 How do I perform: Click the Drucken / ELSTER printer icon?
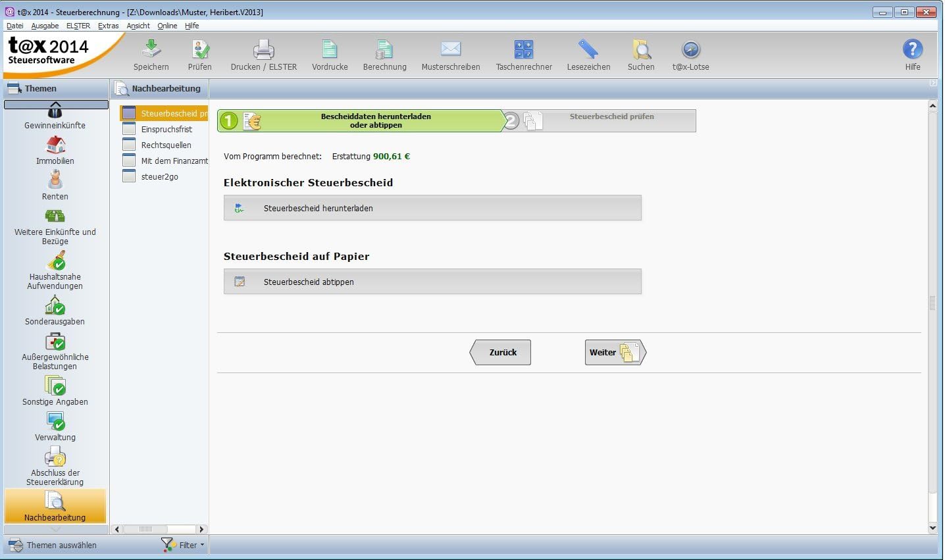(263, 50)
